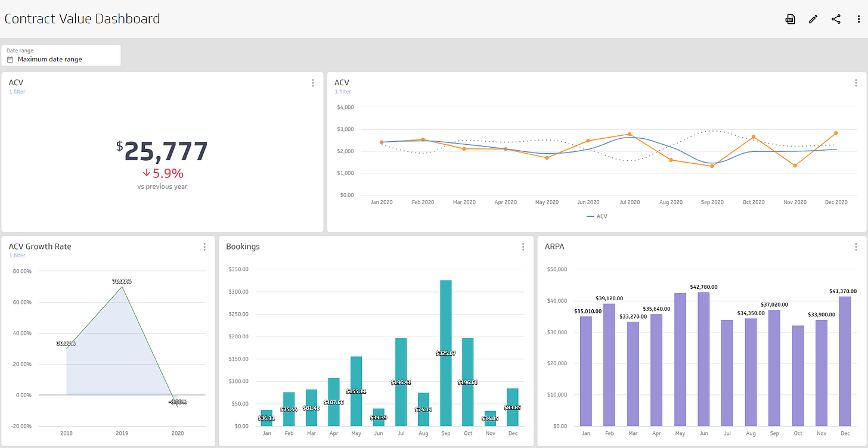Click the 1 filter link on ACV line chart
Screen dimensions: 868x448
point(343,92)
